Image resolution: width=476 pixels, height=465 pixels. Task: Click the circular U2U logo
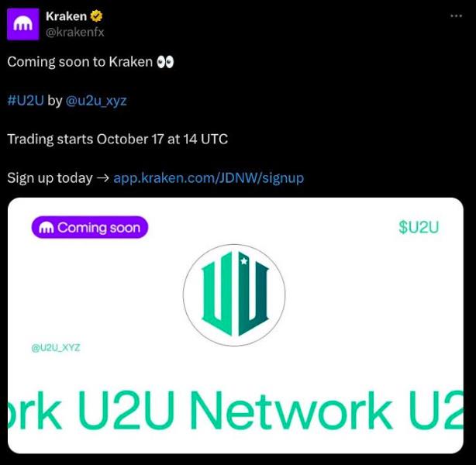coord(234,295)
